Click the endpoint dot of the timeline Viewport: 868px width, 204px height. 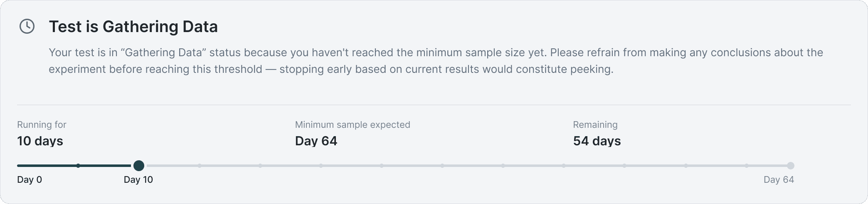(x=791, y=166)
